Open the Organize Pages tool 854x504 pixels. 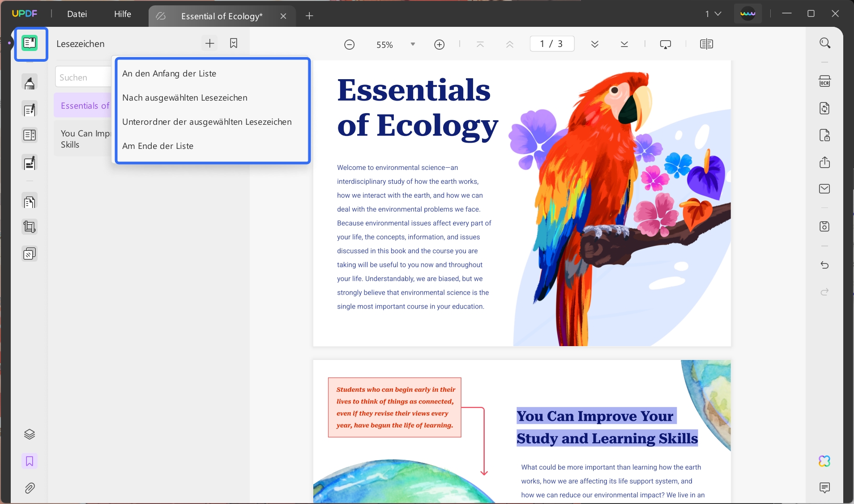point(30,201)
